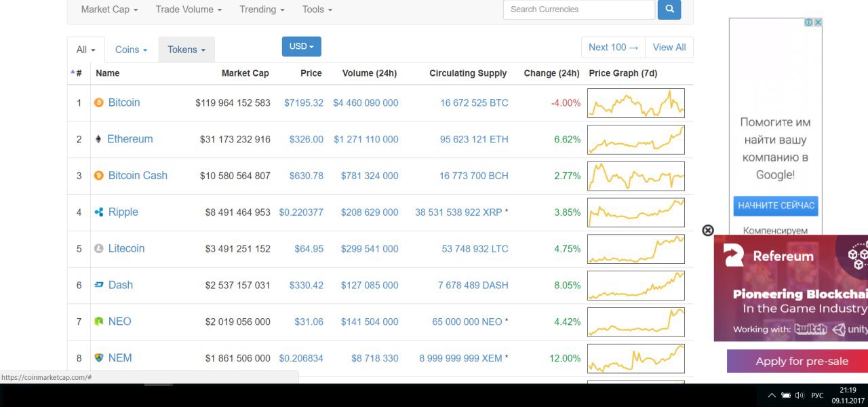Open the Trending dropdown menu

point(262,9)
